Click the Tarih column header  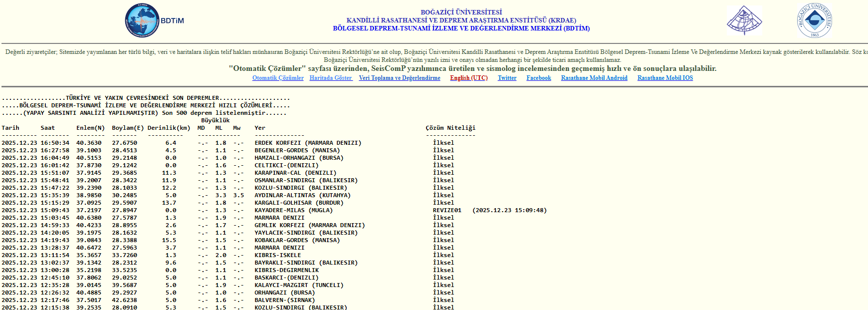point(10,128)
